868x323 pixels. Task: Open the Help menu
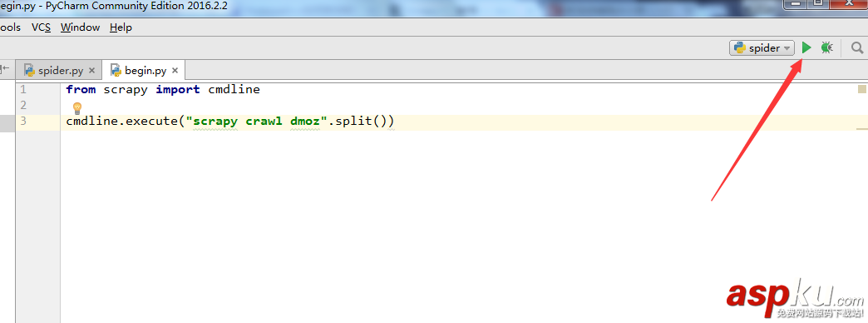click(121, 27)
